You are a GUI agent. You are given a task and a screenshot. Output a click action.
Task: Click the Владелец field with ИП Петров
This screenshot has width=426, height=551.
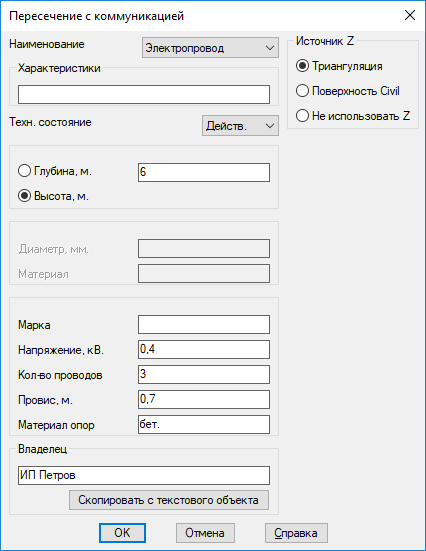pos(144,475)
